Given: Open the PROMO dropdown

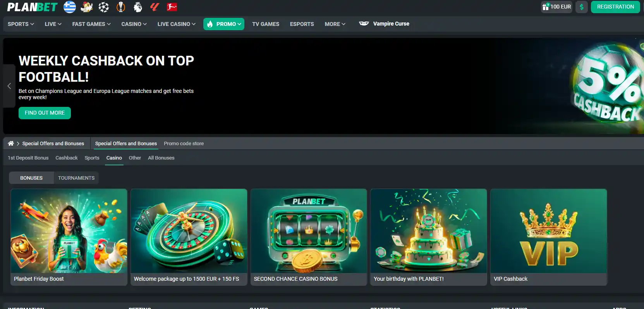Looking at the screenshot, I should [224, 24].
